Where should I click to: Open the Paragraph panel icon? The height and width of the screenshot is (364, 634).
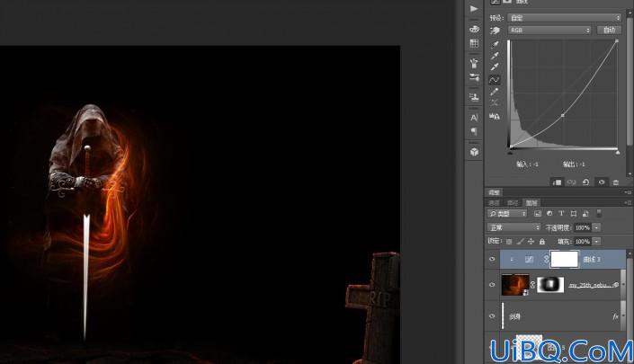[x=474, y=131]
